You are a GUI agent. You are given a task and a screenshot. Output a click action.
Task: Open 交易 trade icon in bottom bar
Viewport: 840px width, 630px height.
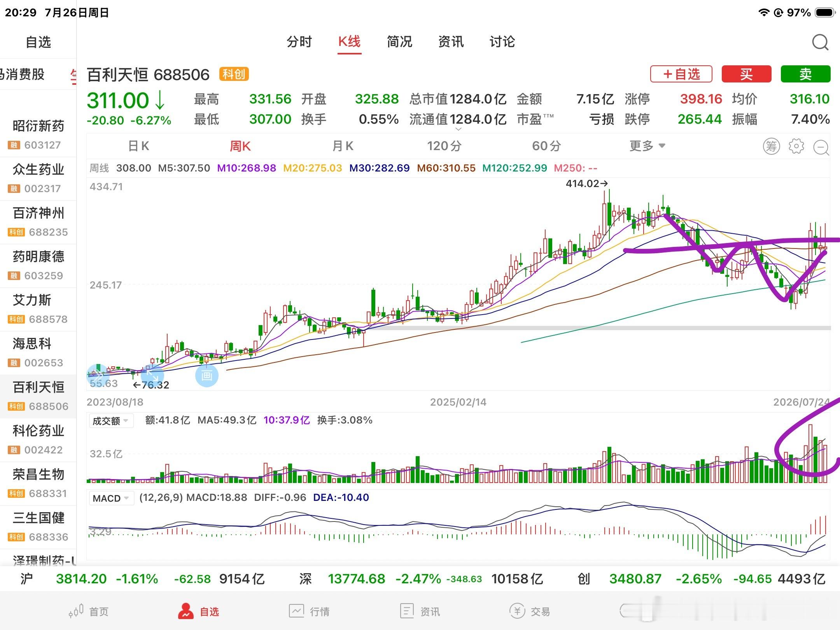[517, 611]
